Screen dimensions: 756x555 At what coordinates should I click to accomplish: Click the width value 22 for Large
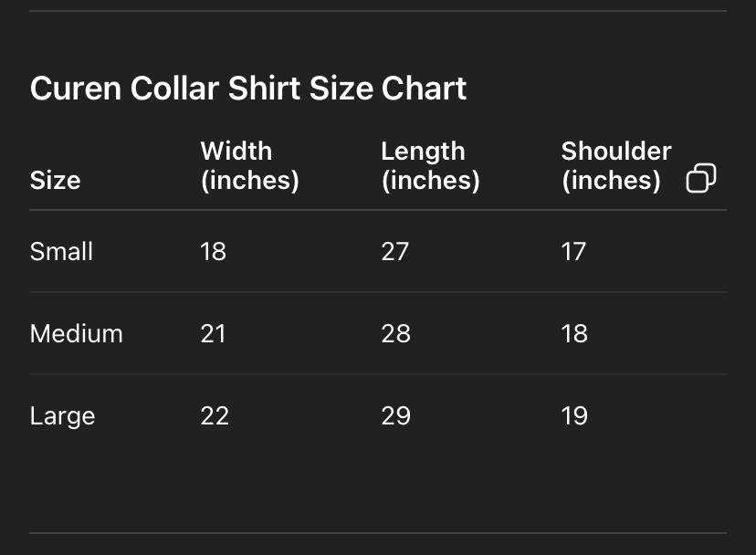(214, 415)
